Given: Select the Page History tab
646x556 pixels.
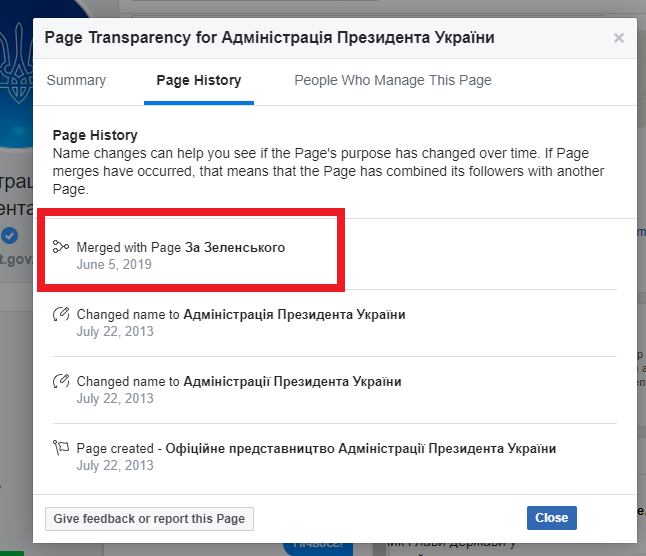Looking at the screenshot, I should [x=198, y=81].
